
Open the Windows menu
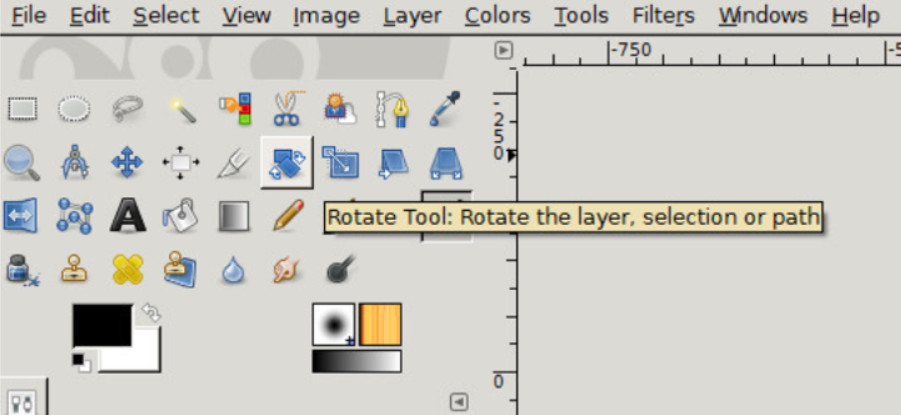[764, 16]
